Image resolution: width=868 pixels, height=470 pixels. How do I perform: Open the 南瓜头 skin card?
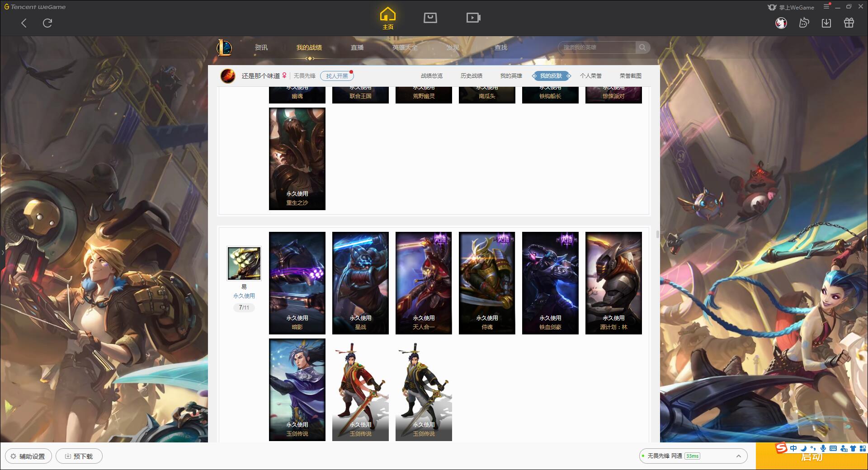(x=487, y=95)
